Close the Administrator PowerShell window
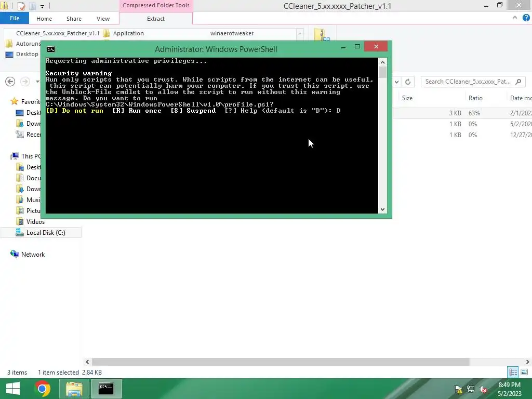 point(376,46)
